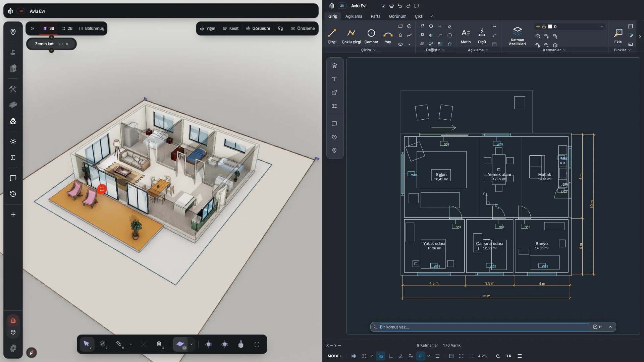This screenshot has width=644, height=362.
Task: Expand the Çizim group dropdown
Action: [368, 50]
